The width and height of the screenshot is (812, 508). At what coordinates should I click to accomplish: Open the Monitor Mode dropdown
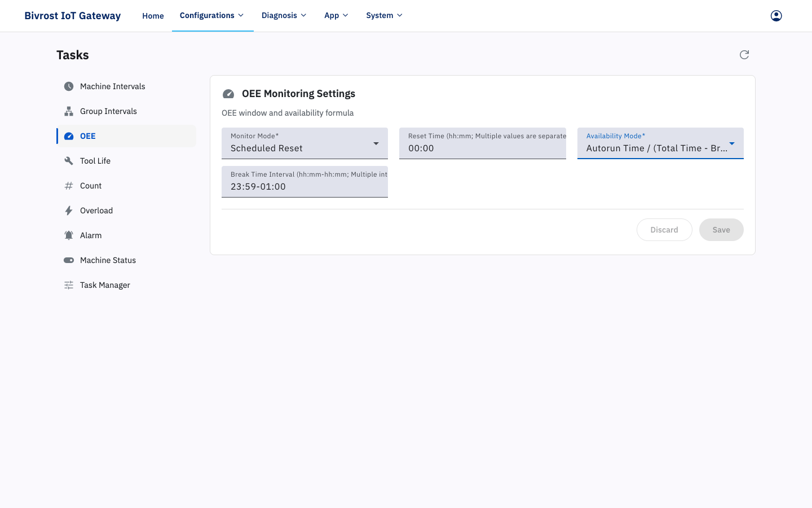coord(304,143)
